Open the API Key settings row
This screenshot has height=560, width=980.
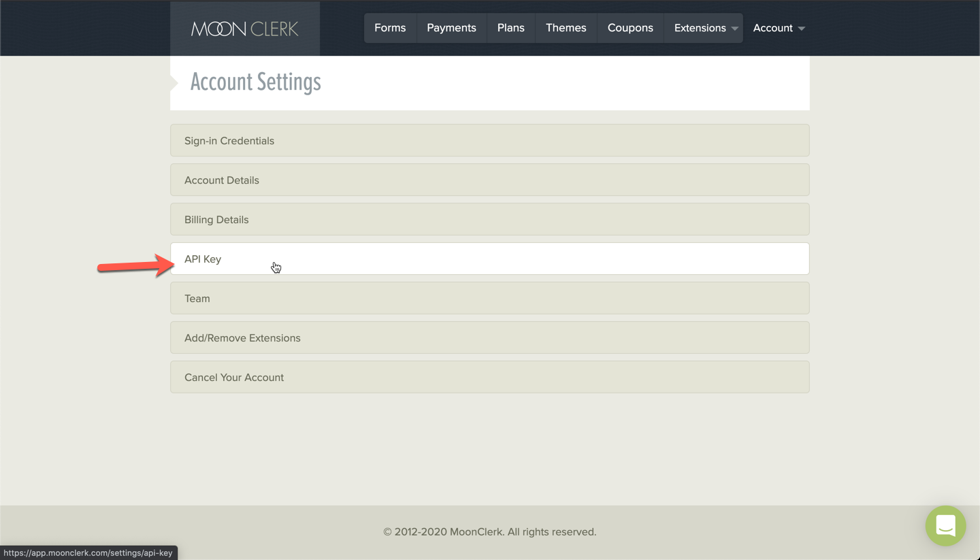coord(490,259)
